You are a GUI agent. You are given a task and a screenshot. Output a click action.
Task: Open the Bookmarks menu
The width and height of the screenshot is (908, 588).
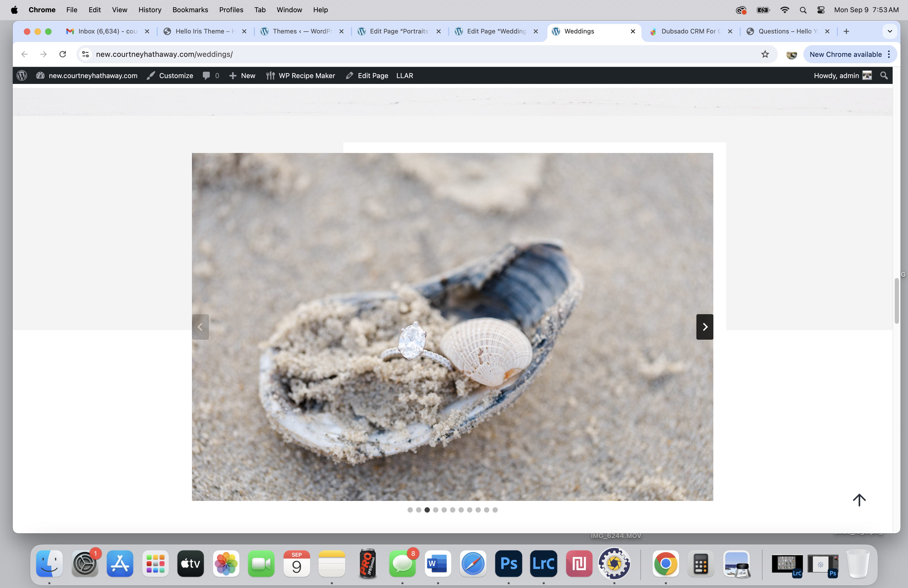[190, 10]
